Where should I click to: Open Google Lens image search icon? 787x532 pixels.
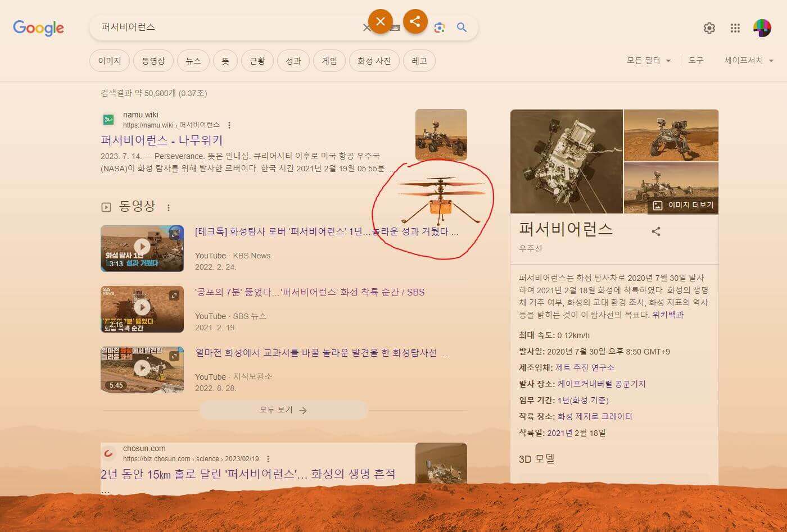[440, 28]
